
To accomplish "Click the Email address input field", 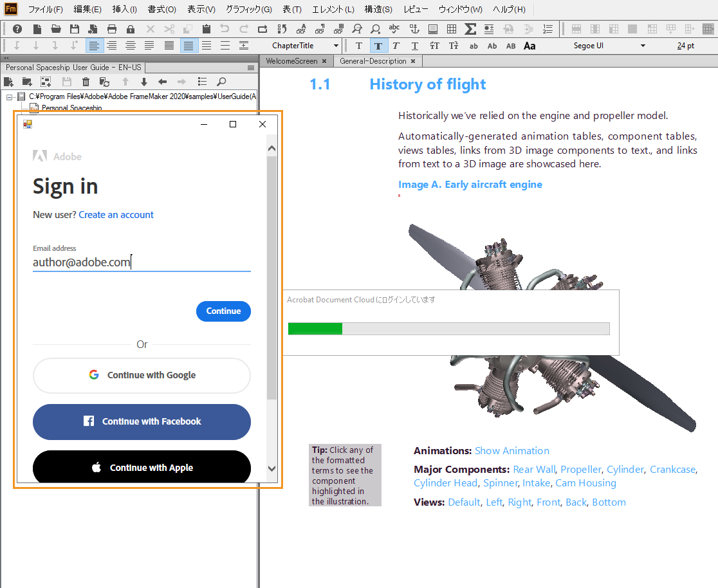I will (142, 262).
